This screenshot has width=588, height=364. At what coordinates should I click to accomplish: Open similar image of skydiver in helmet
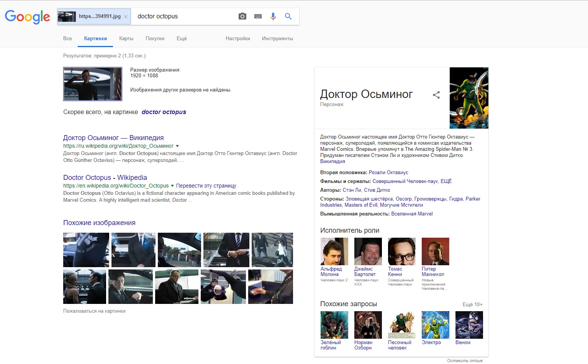[223, 287]
